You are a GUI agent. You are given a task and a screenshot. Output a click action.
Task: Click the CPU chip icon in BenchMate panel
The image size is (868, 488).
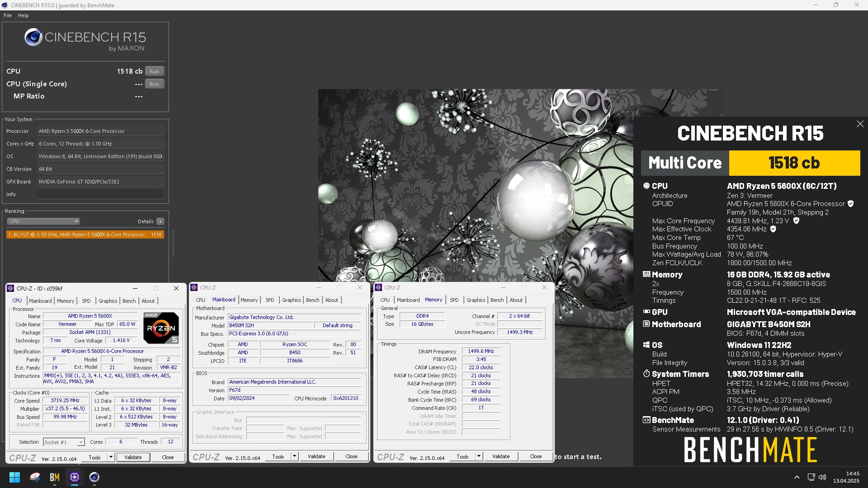646,186
